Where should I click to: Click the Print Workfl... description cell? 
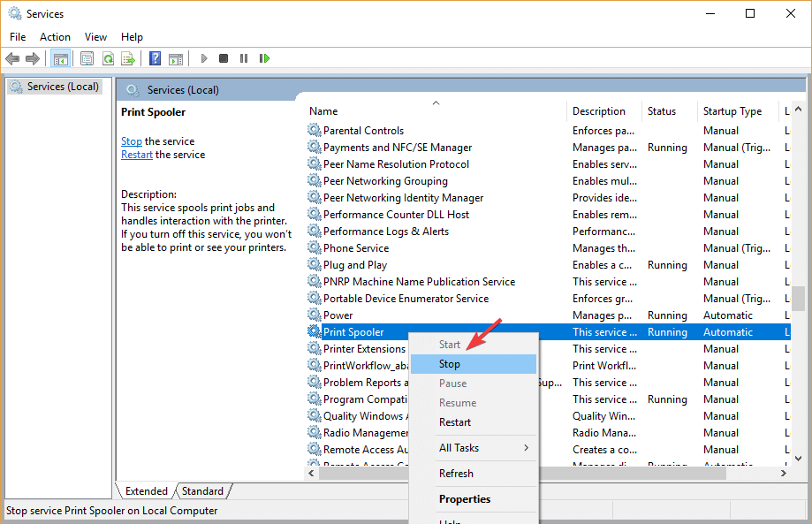[603, 366]
